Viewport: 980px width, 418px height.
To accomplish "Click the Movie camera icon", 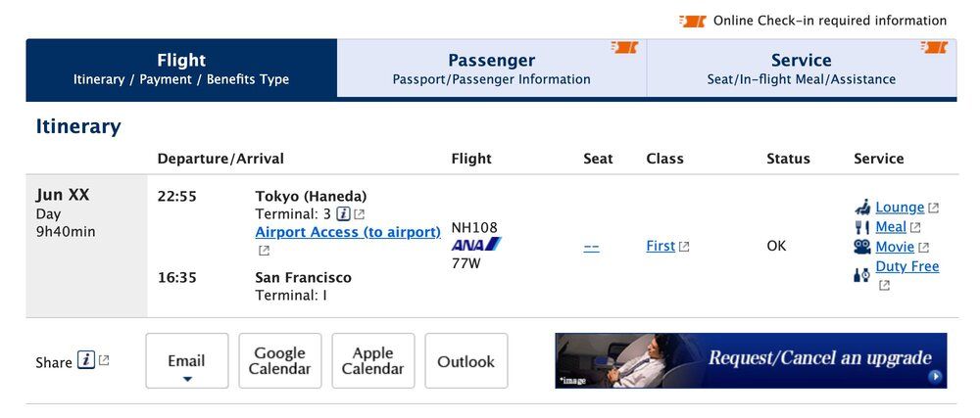I will [862, 247].
